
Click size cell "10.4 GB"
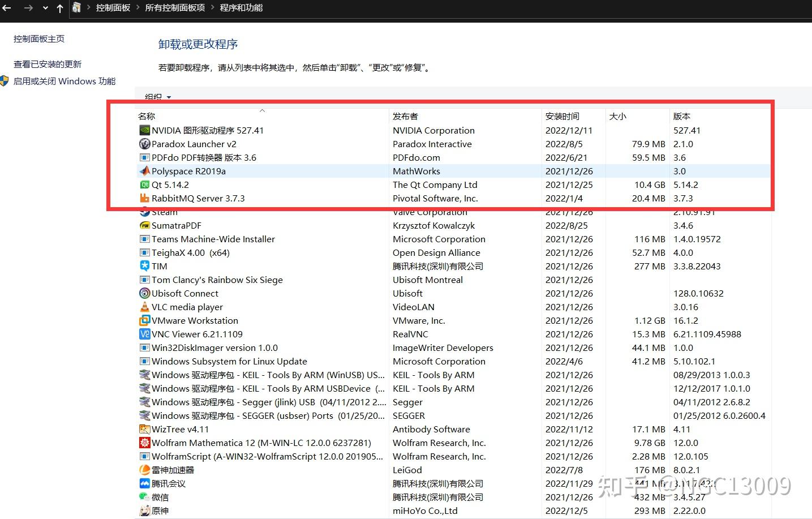[x=650, y=185]
